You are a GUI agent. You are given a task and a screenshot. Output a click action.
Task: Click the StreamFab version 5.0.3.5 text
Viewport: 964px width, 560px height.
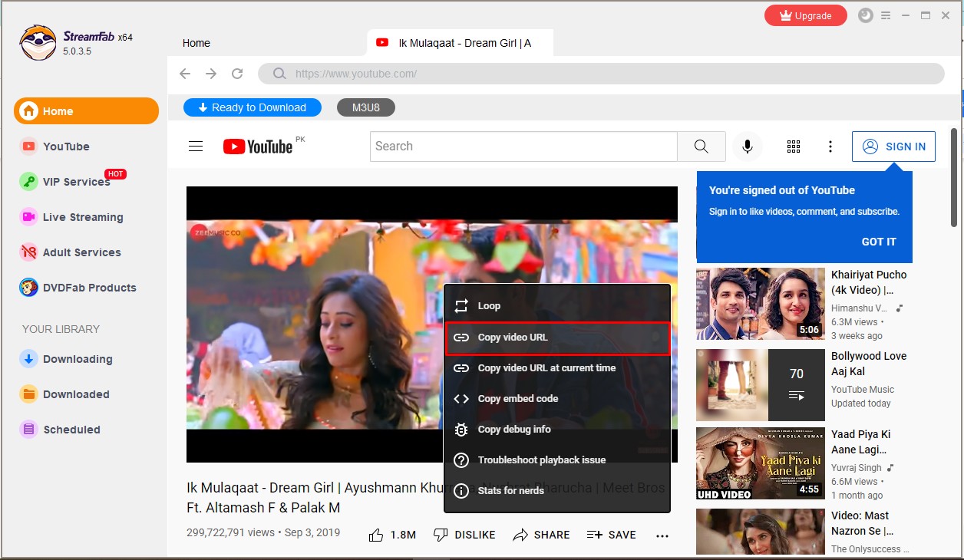[77, 51]
